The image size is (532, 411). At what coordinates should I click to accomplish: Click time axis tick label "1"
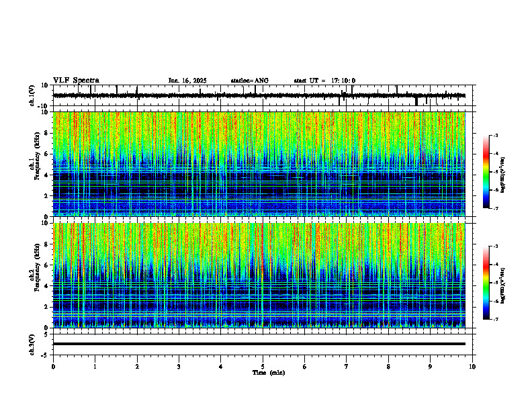[95, 367]
